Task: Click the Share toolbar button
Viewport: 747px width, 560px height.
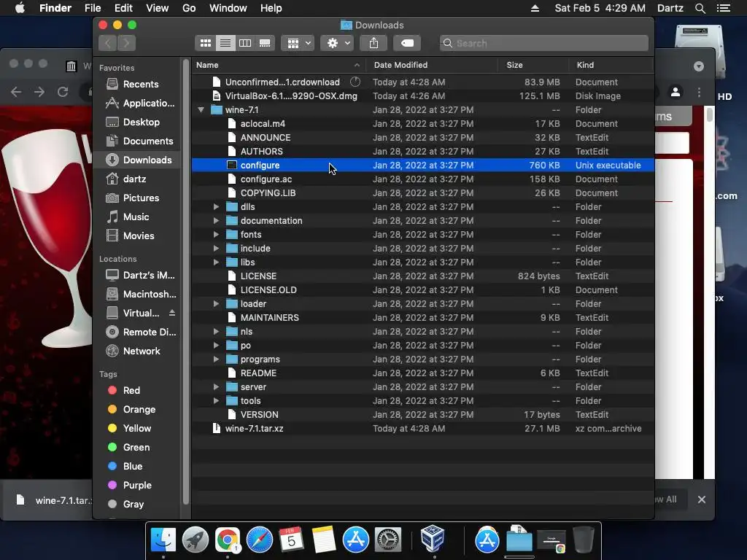Action: click(374, 43)
